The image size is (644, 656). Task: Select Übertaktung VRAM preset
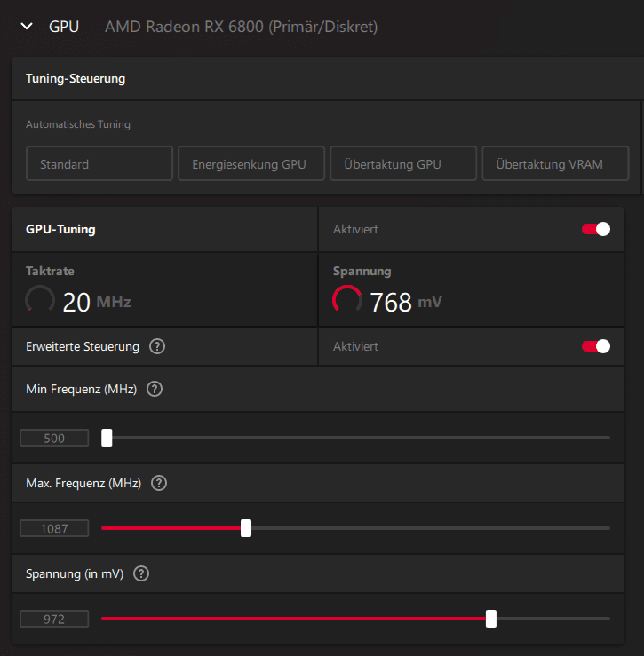click(x=555, y=164)
